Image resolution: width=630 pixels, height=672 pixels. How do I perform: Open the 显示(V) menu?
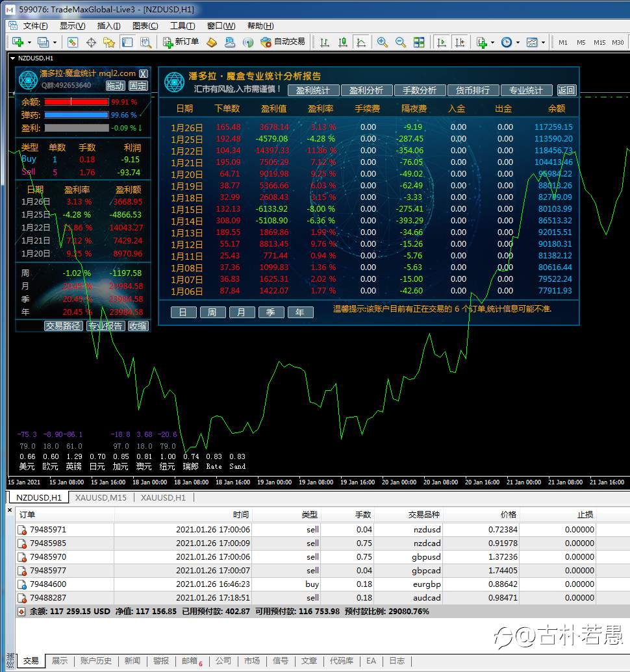(73, 26)
